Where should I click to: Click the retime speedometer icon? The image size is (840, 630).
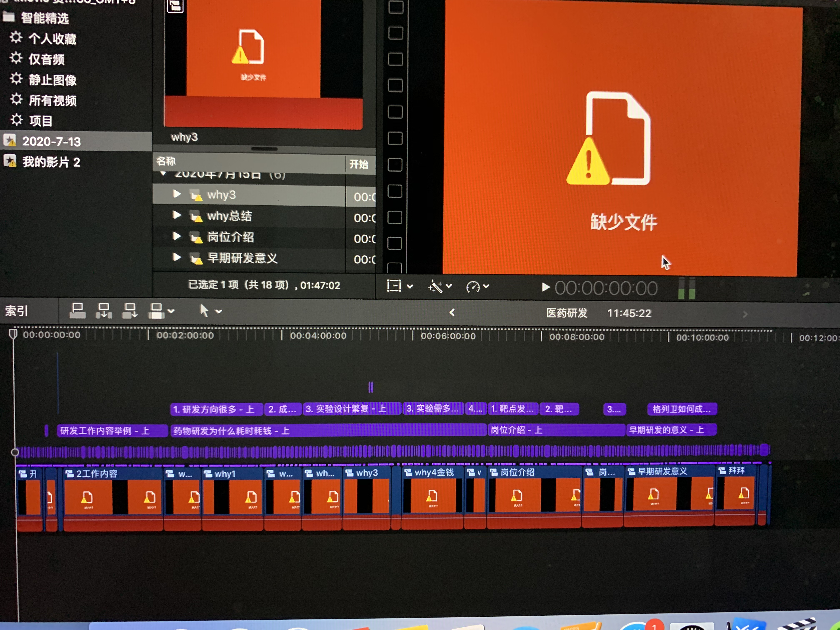(x=473, y=287)
